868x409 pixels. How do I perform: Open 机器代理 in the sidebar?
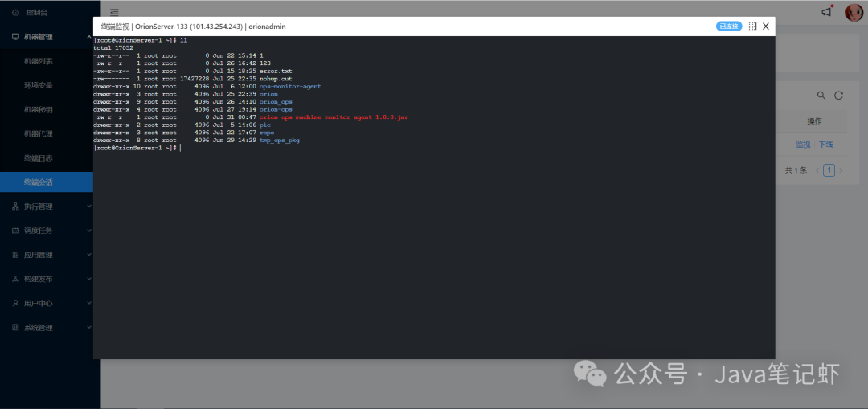tap(39, 134)
